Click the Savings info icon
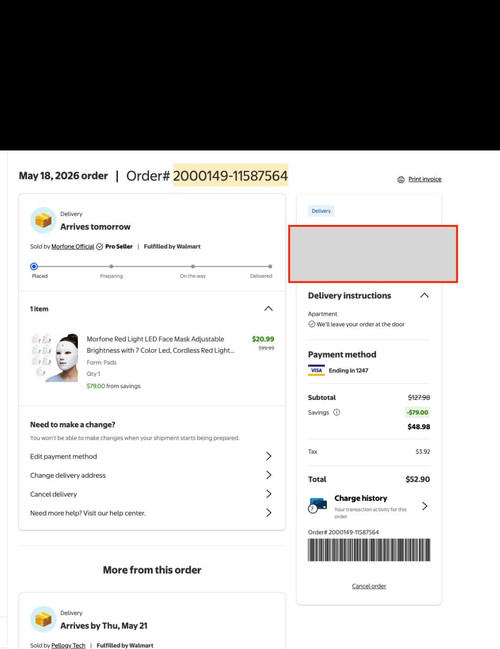500x649 pixels. (337, 412)
